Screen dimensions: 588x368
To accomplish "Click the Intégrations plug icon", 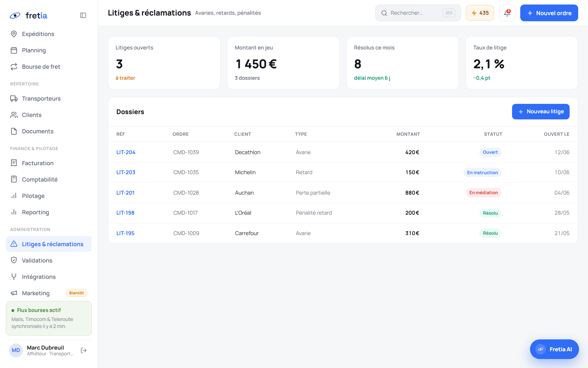I will tap(14, 276).
